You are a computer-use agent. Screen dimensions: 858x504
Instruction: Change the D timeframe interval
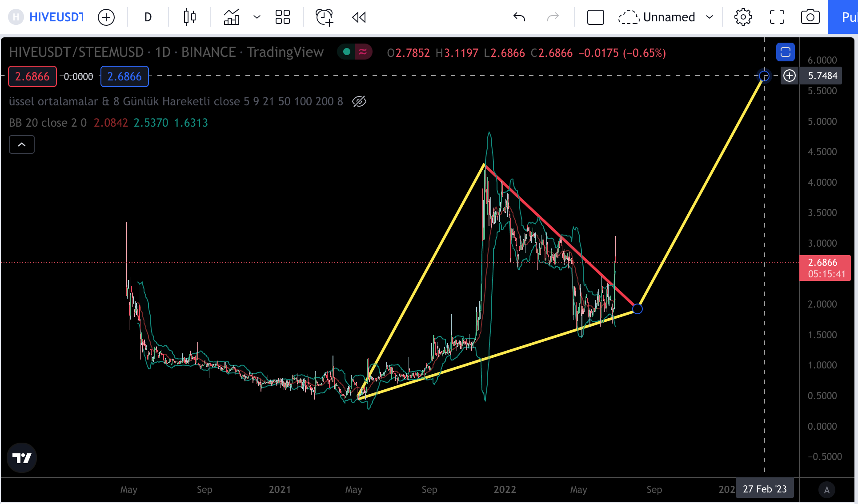coord(148,17)
